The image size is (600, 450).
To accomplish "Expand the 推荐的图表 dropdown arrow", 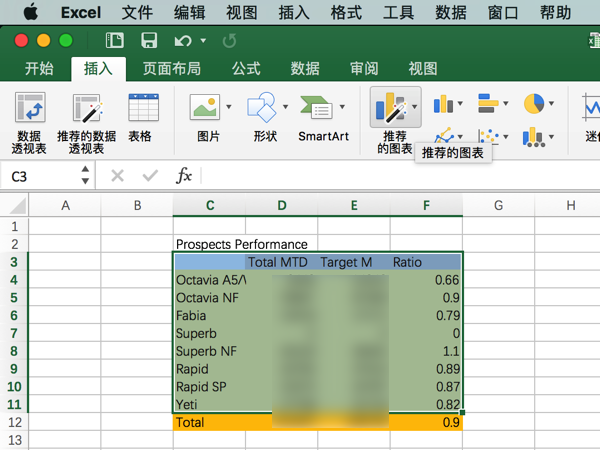I will pyautogui.click(x=414, y=107).
